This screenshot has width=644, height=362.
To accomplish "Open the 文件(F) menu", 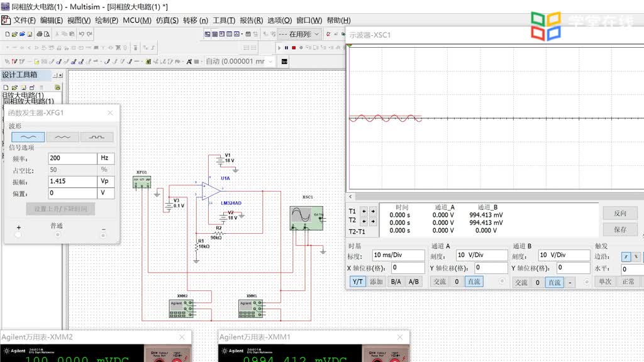I will (x=25, y=20).
